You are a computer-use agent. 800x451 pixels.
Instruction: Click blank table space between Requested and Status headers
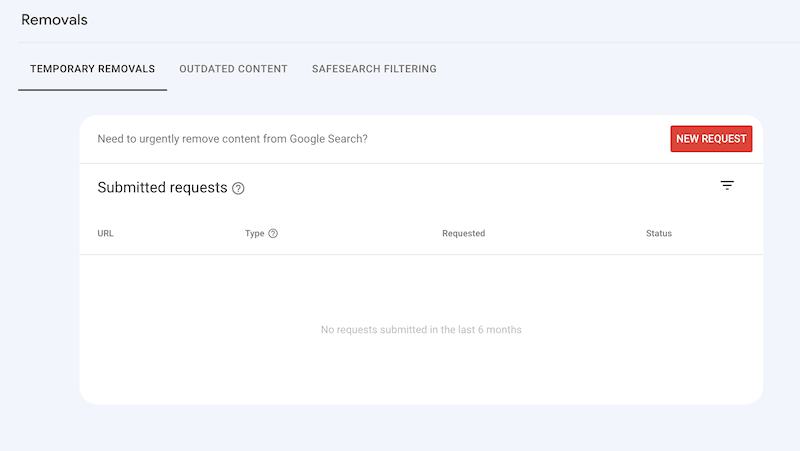click(x=565, y=234)
